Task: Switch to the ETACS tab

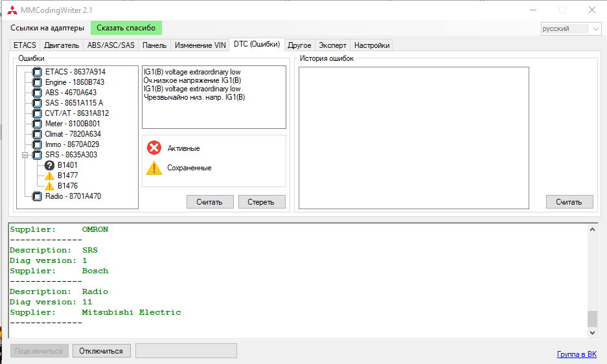Action: (x=25, y=45)
